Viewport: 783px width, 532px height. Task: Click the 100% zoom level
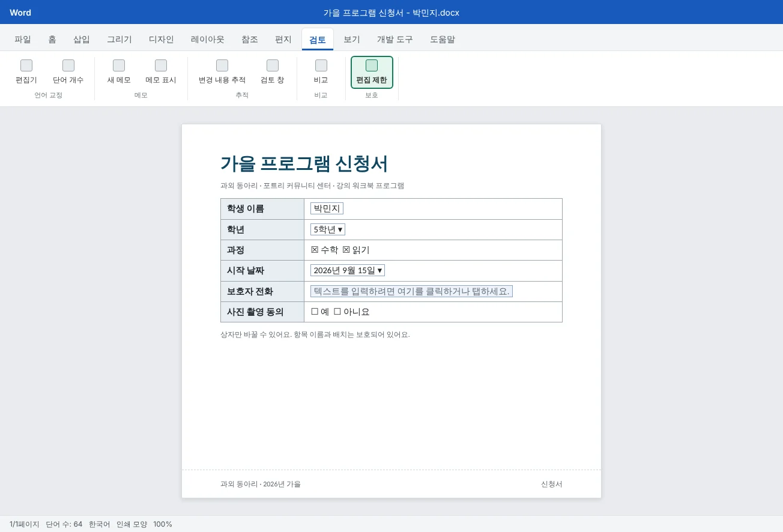coord(163,524)
